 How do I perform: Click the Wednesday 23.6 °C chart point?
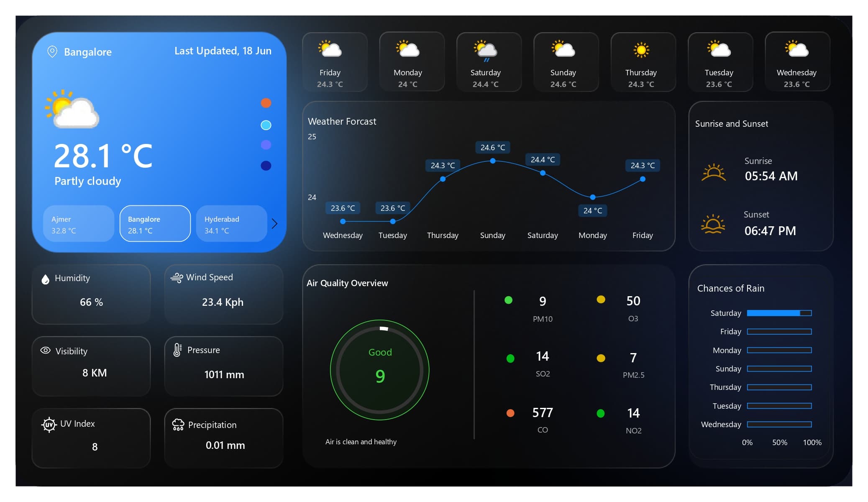pos(343,221)
